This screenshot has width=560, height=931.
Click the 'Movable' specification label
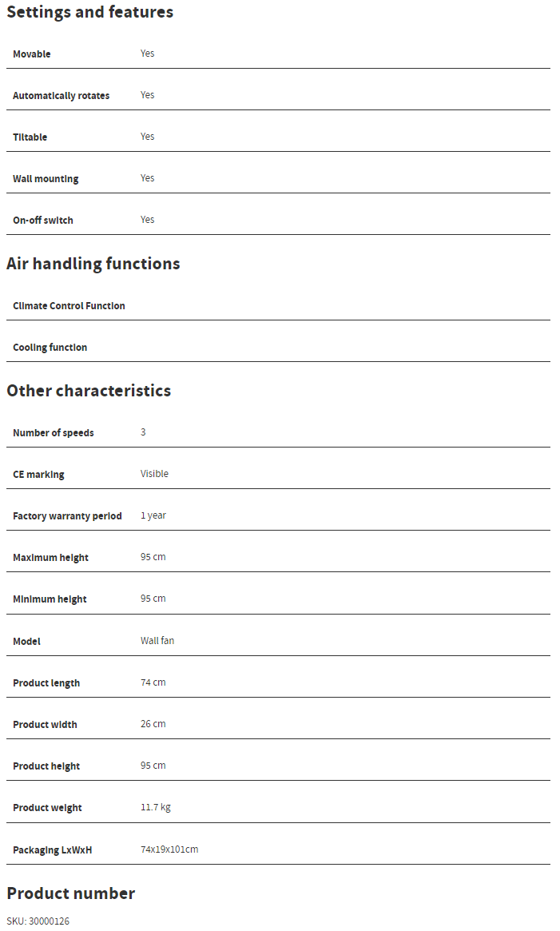[x=32, y=54]
